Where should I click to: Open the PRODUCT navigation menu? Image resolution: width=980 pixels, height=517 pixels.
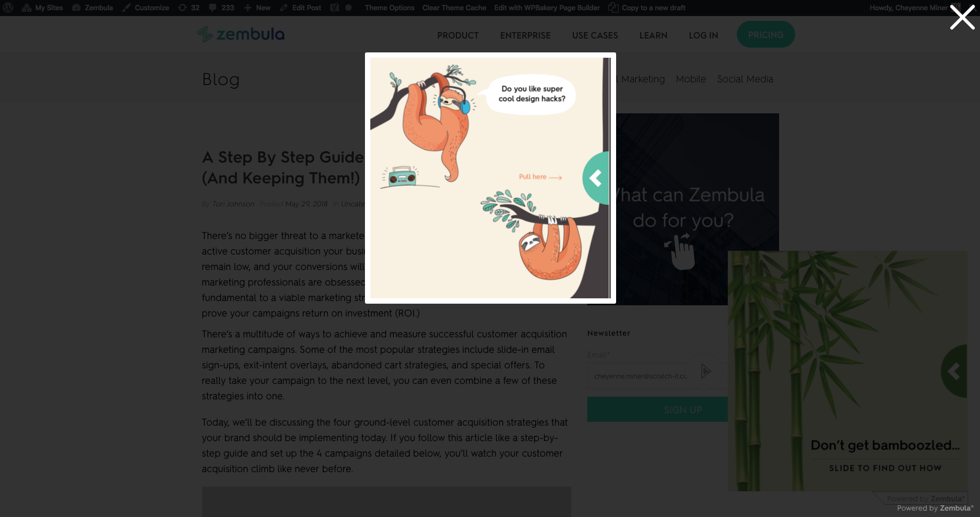(x=458, y=35)
